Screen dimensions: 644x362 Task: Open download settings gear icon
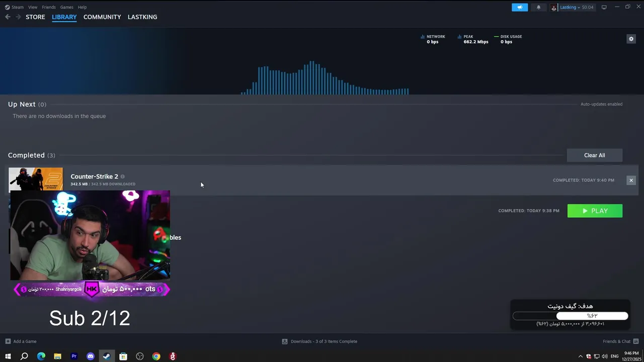(631, 39)
